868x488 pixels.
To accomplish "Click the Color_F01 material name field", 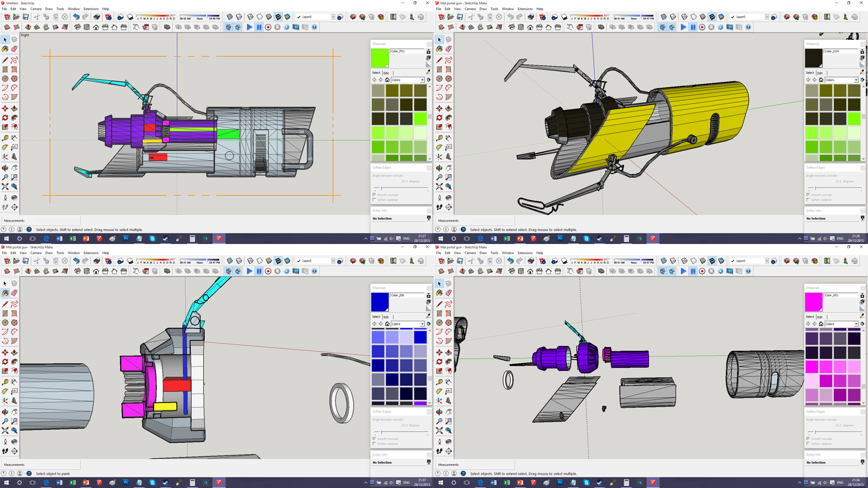I will [407, 51].
